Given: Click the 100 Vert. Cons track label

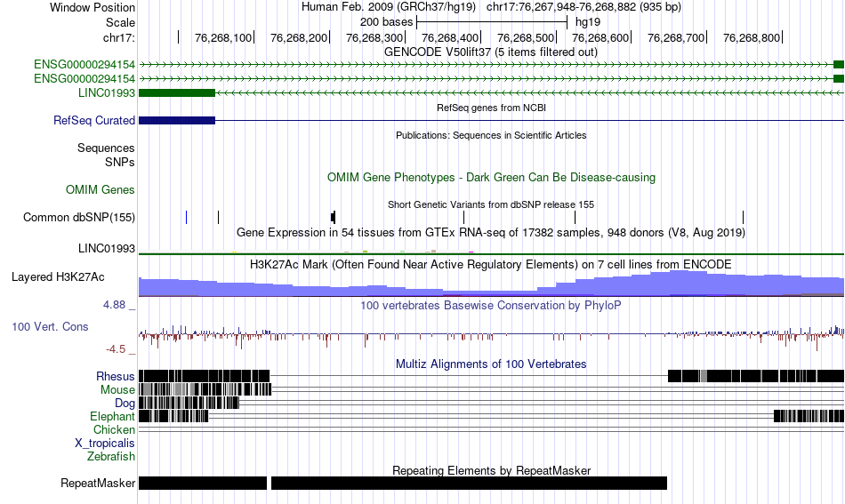Looking at the screenshot, I should pyautogui.click(x=50, y=327).
